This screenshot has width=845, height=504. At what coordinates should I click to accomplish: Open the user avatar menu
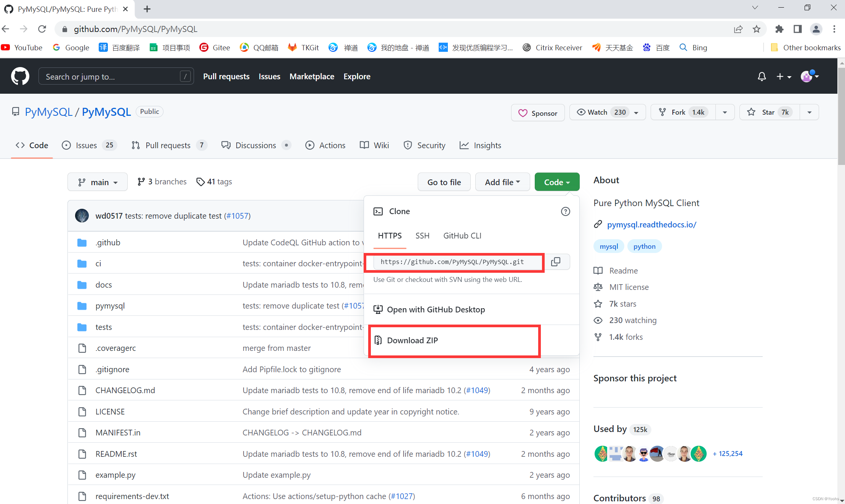click(810, 77)
